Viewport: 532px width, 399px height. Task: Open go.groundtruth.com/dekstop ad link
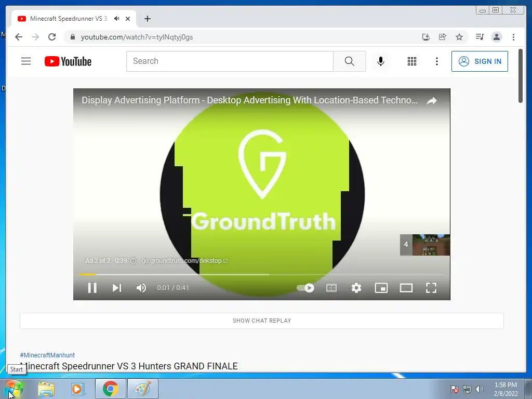click(184, 261)
